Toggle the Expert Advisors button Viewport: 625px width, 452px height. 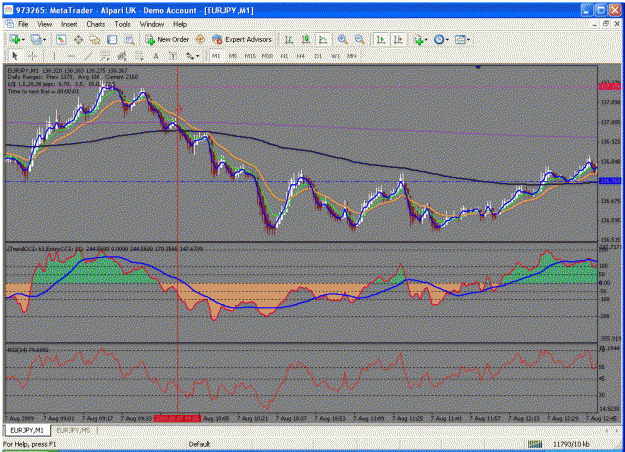pyautogui.click(x=242, y=39)
